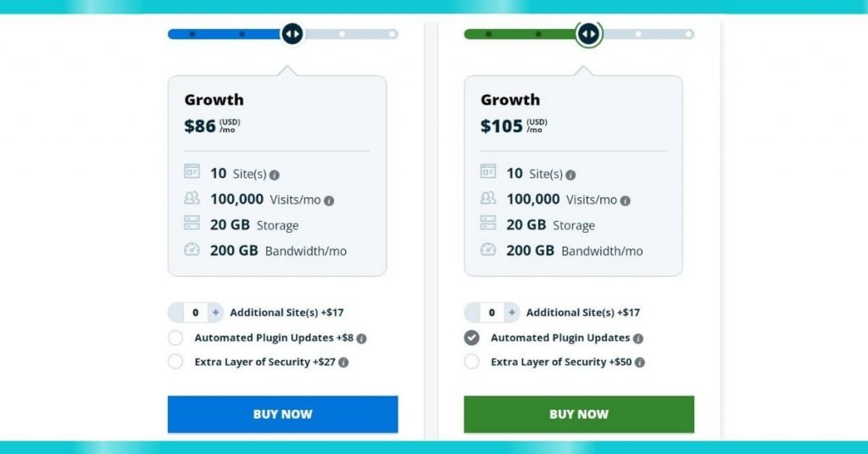Click info icon for checked Automated Plugin Updates

click(637, 339)
